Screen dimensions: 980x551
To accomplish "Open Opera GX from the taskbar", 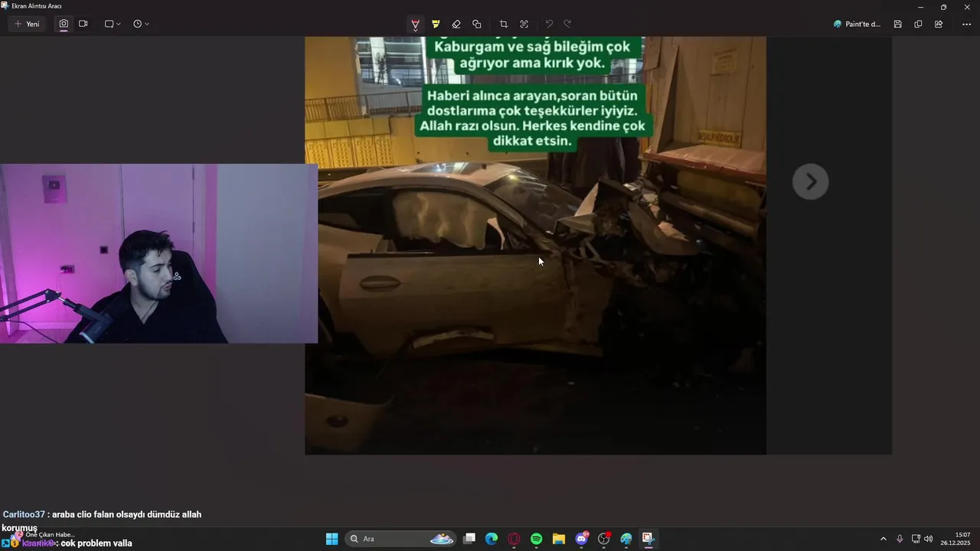I will pyautogui.click(x=514, y=539).
